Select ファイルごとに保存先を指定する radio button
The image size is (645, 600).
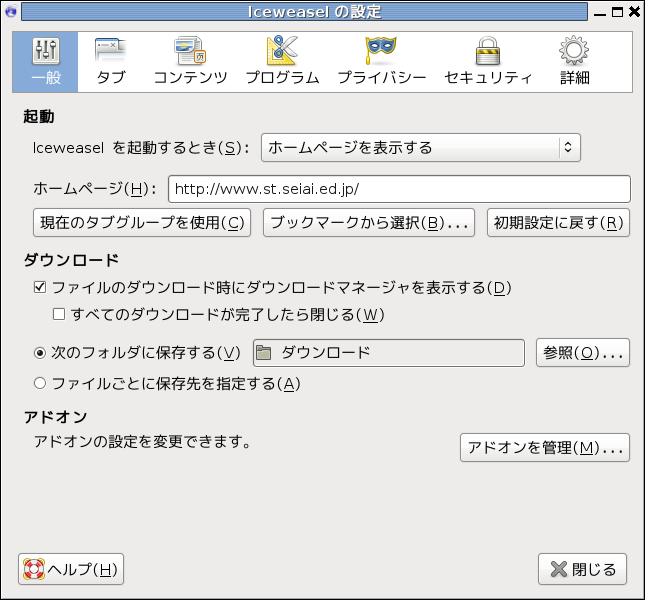40,383
